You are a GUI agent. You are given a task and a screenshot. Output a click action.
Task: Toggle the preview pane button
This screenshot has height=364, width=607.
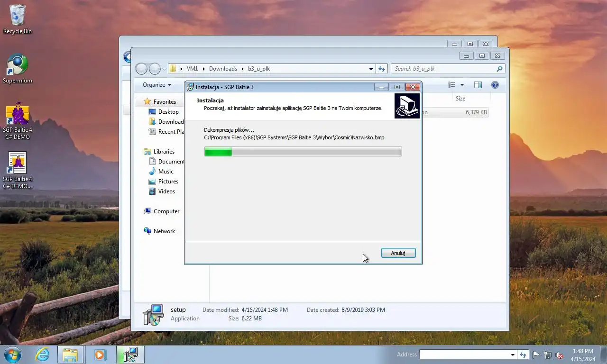click(478, 85)
